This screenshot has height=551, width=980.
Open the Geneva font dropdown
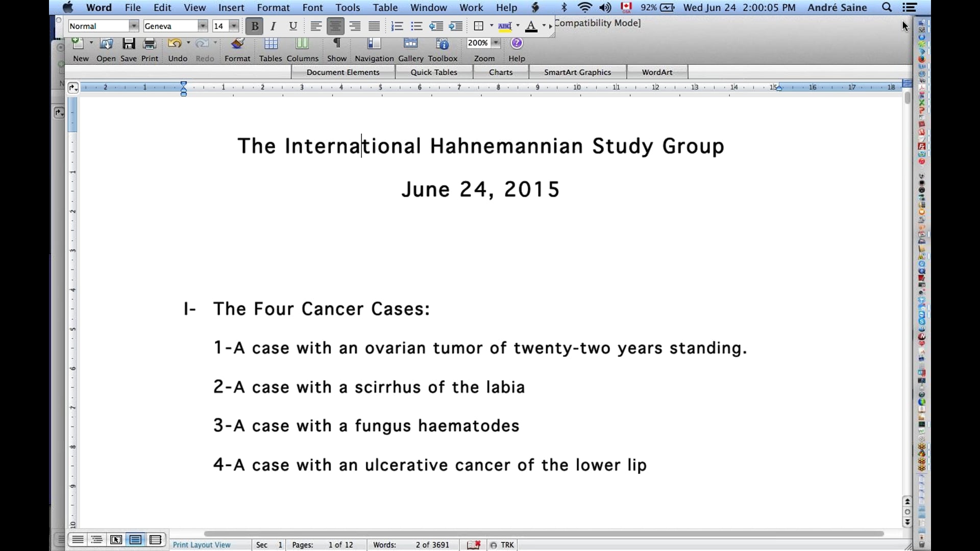(x=202, y=26)
